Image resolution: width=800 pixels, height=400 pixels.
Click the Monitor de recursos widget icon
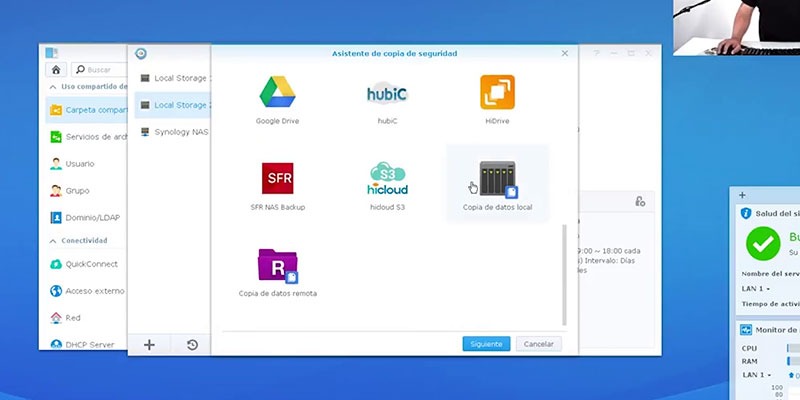point(746,330)
